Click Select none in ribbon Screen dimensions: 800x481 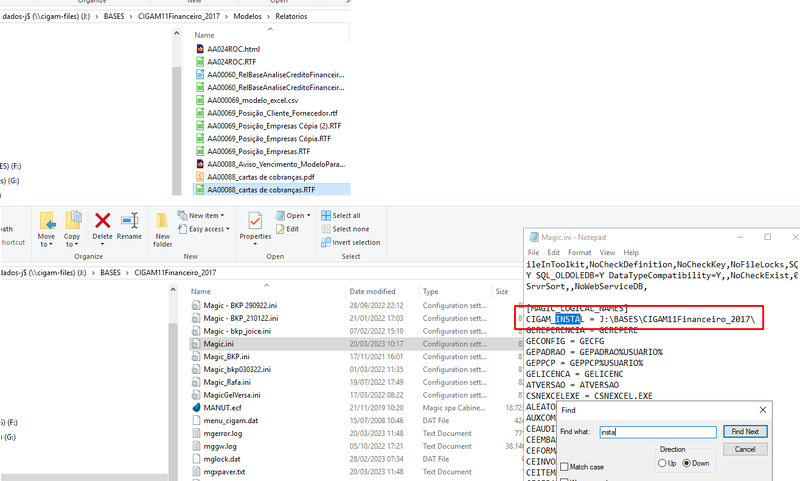pyautogui.click(x=345, y=229)
